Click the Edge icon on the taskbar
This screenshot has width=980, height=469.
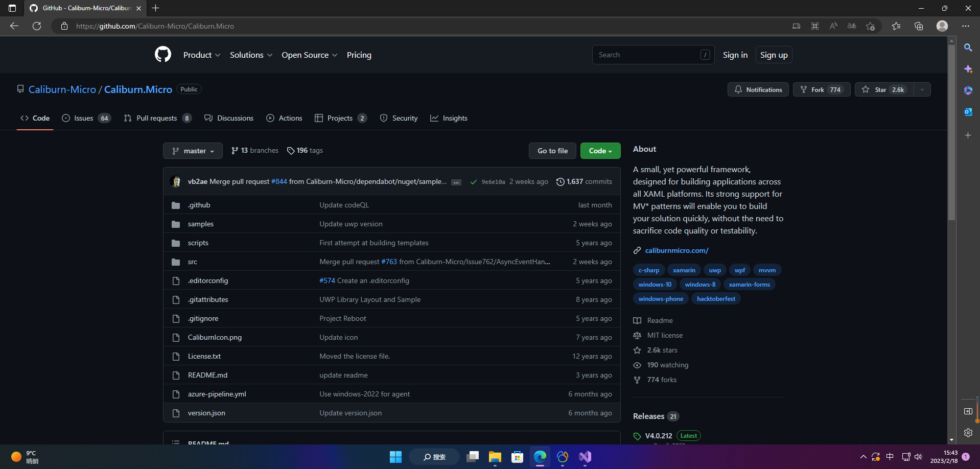(540, 457)
